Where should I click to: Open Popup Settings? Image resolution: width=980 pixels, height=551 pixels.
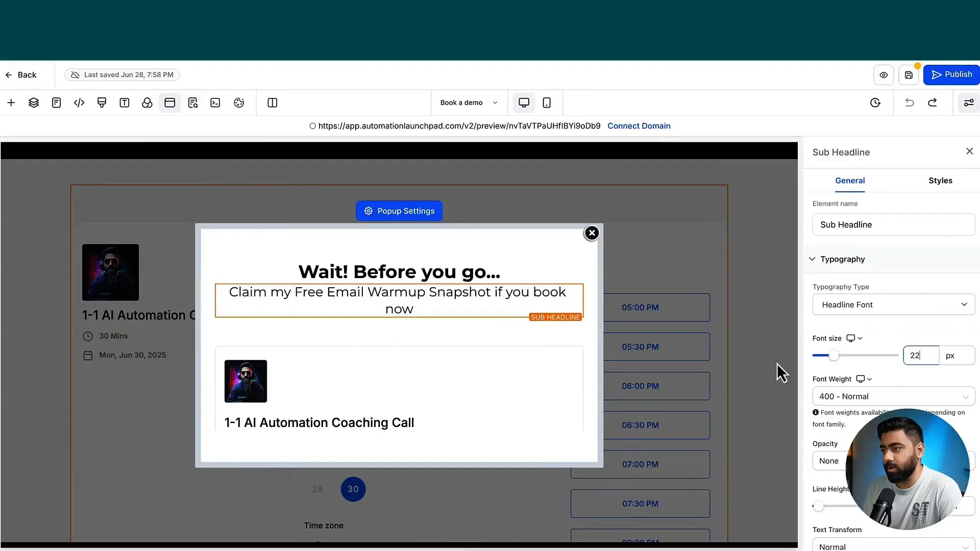(x=399, y=211)
